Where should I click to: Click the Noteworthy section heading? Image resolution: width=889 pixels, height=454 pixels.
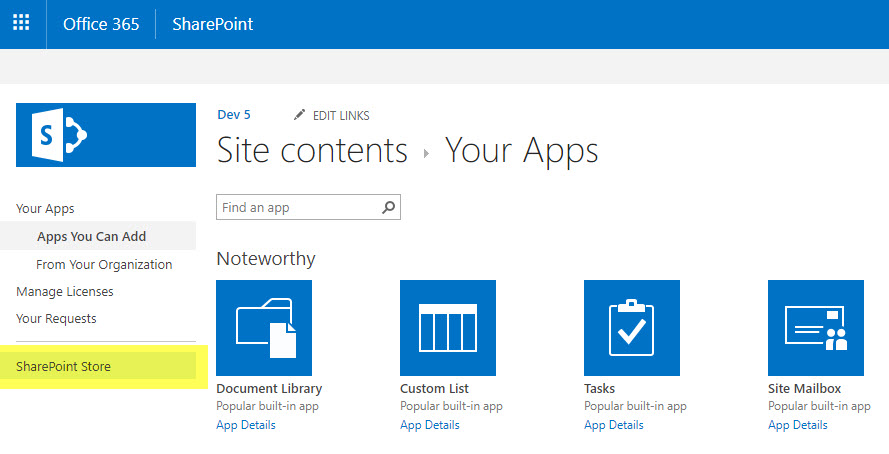point(266,259)
